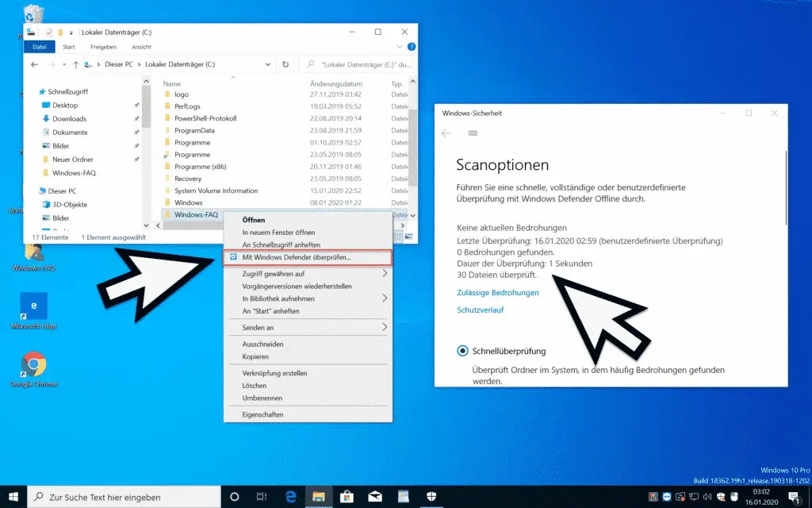Click the Schnellzugriff star icon

[x=42, y=92]
